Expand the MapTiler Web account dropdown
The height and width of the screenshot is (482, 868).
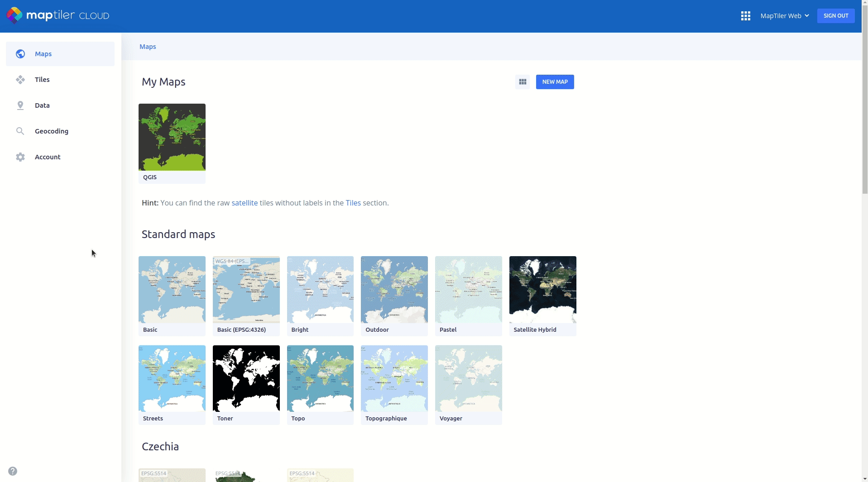[x=784, y=16]
